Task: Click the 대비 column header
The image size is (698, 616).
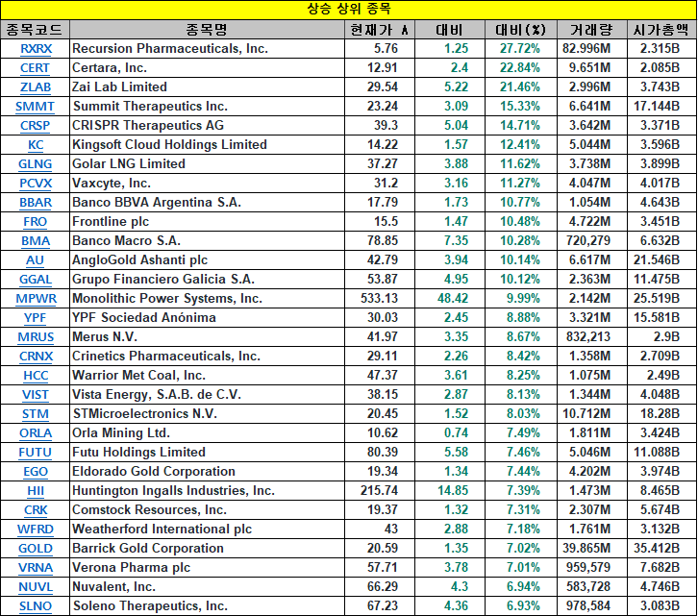Action: click(x=450, y=30)
